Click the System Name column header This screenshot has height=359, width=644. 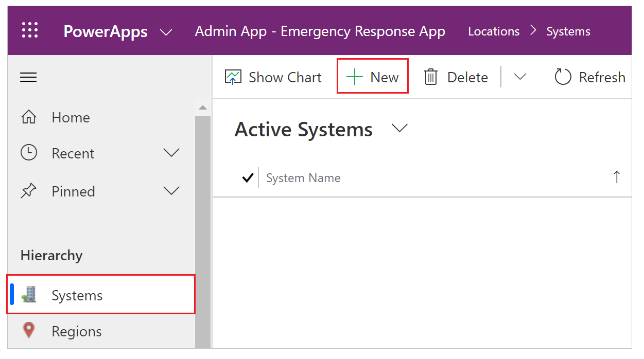(x=303, y=178)
